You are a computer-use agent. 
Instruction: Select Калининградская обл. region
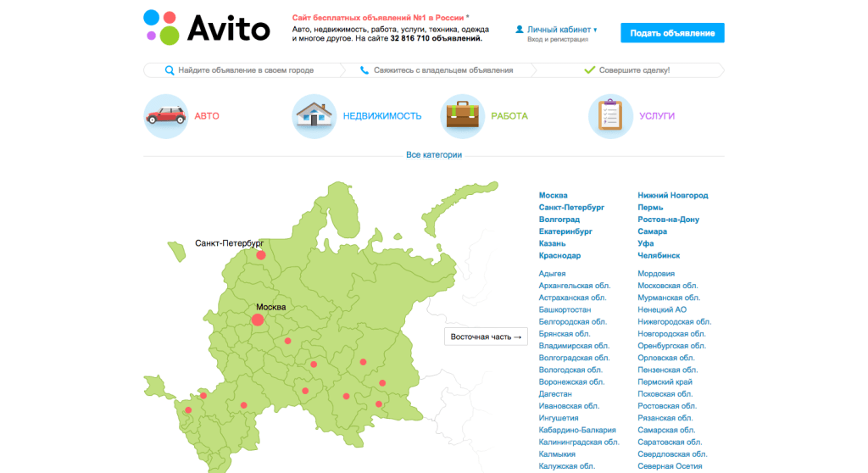coord(578,442)
